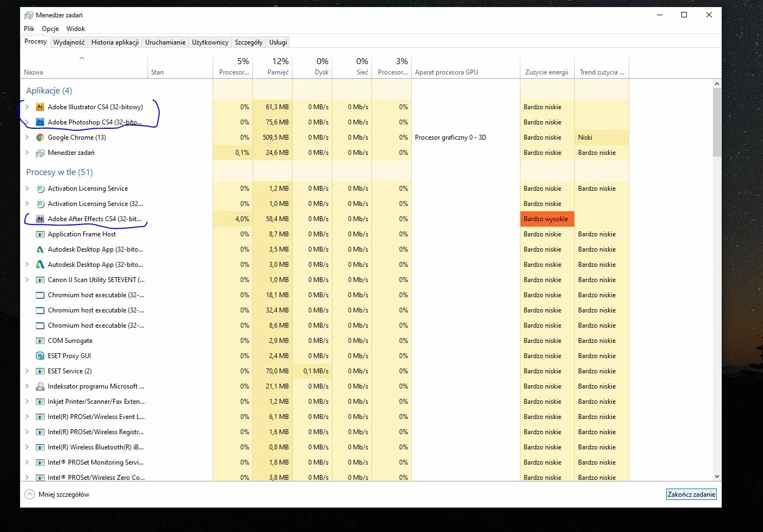
Task: Expand the Menedżer zadań process group
Action: (27, 153)
